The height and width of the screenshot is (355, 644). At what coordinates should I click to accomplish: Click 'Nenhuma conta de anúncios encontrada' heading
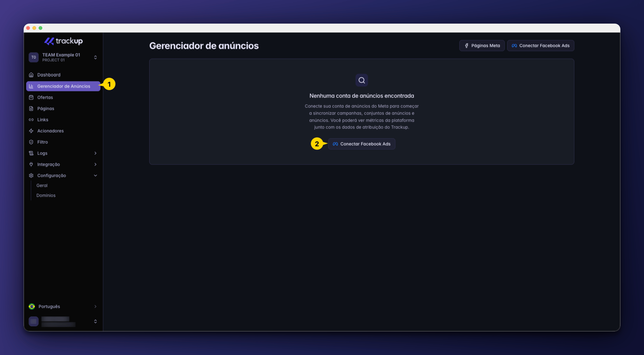tap(362, 96)
